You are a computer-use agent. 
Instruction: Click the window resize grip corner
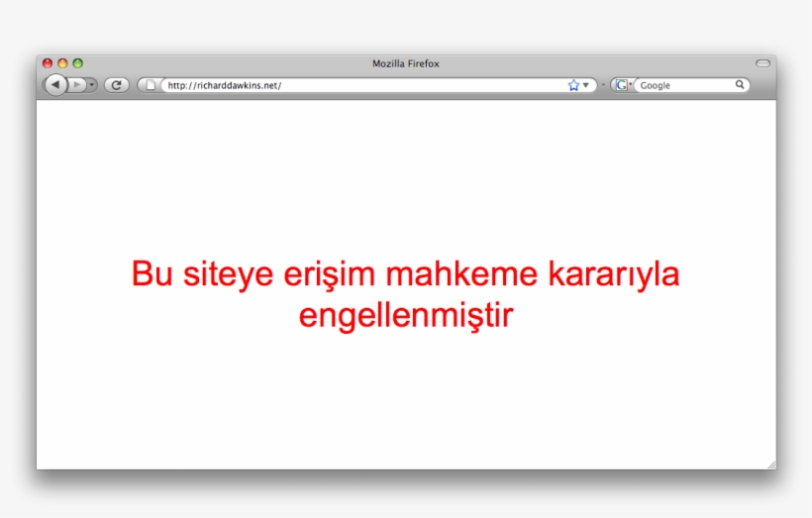tap(771, 465)
